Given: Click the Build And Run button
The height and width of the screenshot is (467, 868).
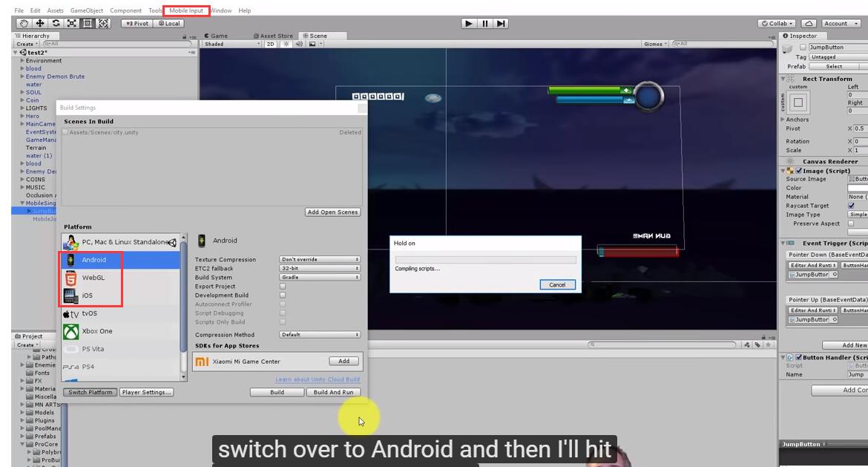Looking at the screenshot, I should click(333, 392).
